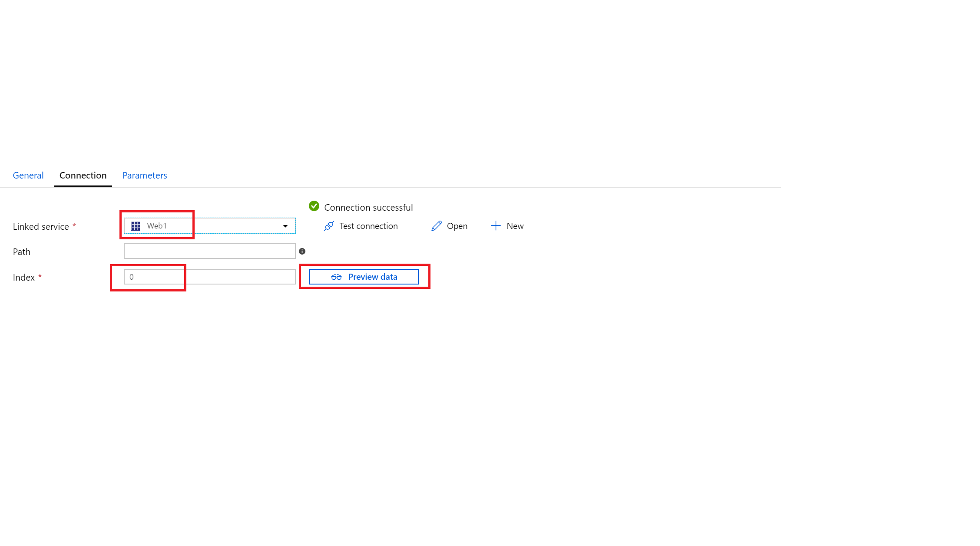Viewport: 980px width, 546px height.
Task: Click inside the Index input field
Action: (209, 277)
